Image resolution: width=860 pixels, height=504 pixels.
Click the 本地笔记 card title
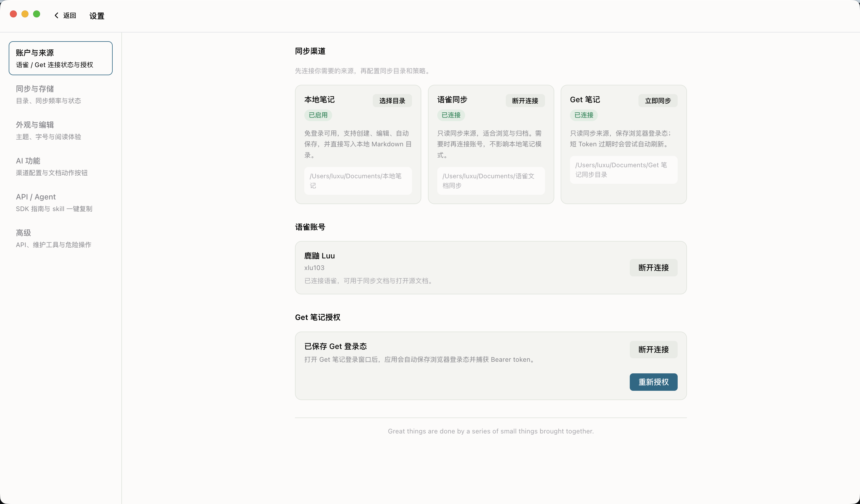319,100
